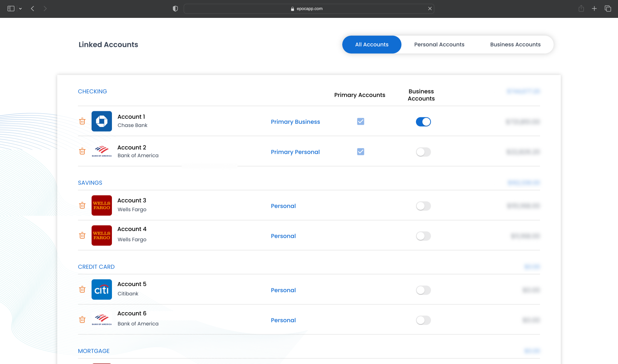Uncheck primary account checkbox for Account 2
Screen dimensions: 618x364
360,152
